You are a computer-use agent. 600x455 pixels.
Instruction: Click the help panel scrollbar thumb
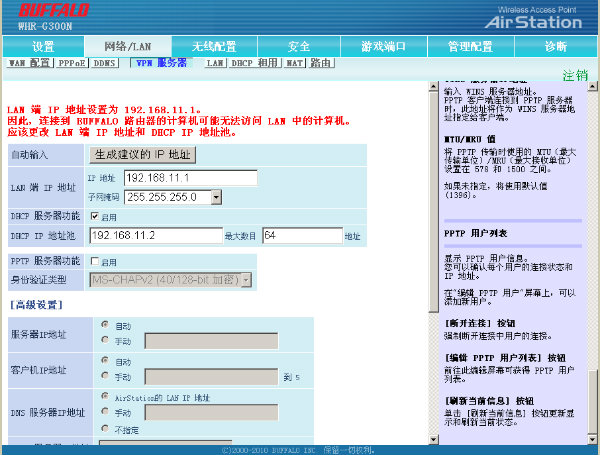(592, 402)
